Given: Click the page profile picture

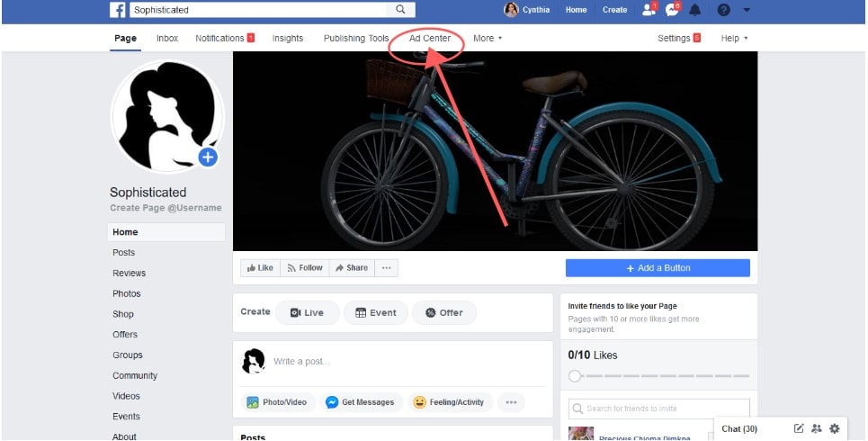Looking at the screenshot, I should pos(167,116).
